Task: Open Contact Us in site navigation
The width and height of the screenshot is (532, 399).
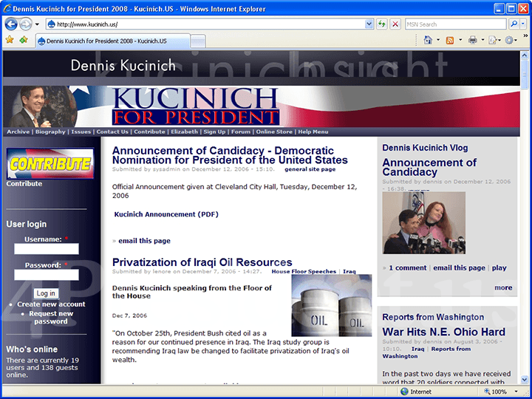Action: [112, 132]
